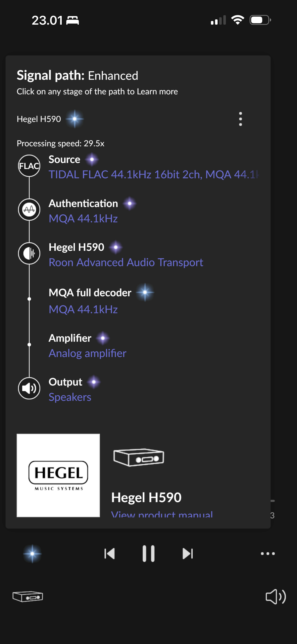Select the Analog amplifier stage
Image resolution: width=297 pixels, height=644 pixels.
(x=87, y=353)
